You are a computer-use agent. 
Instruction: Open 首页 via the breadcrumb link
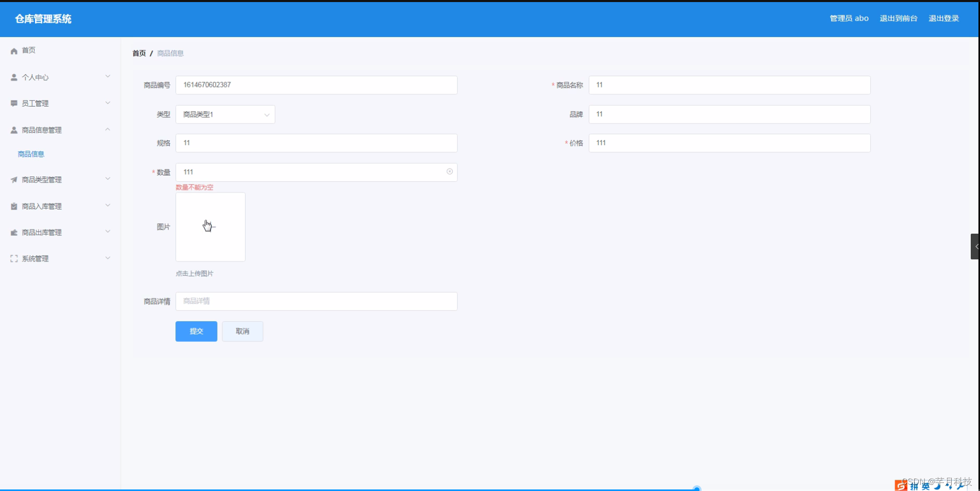(138, 53)
